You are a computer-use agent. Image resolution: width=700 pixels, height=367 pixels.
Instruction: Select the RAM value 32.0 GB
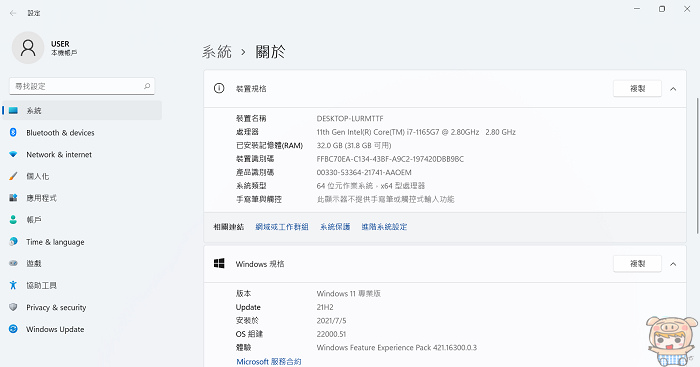(x=354, y=145)
